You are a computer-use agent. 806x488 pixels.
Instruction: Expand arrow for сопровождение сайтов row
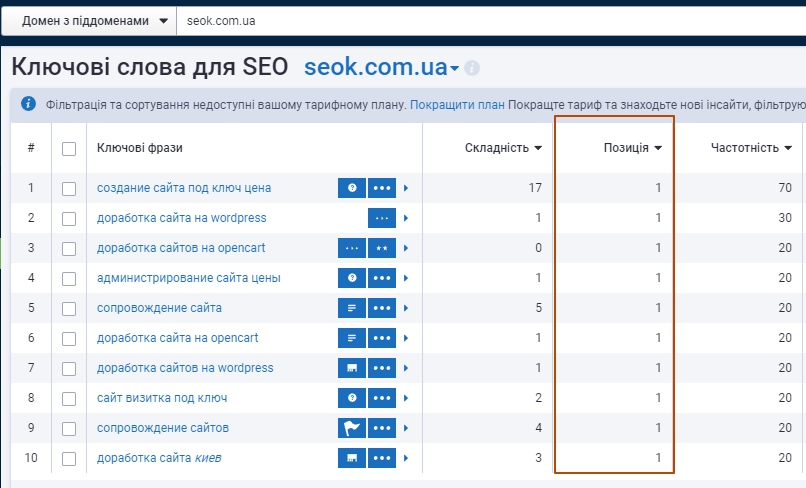click(406, 428)
